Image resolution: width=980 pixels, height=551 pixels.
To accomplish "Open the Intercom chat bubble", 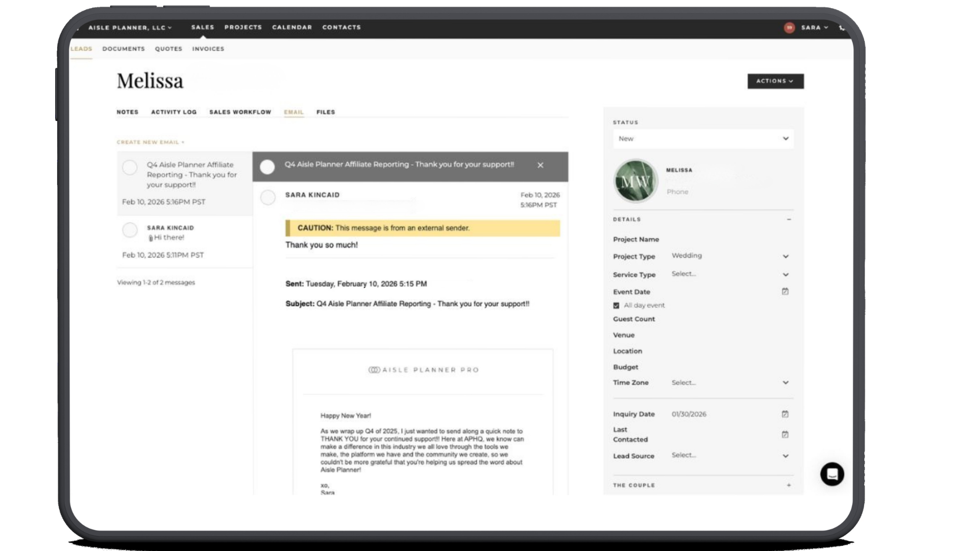I will [832, 474].
